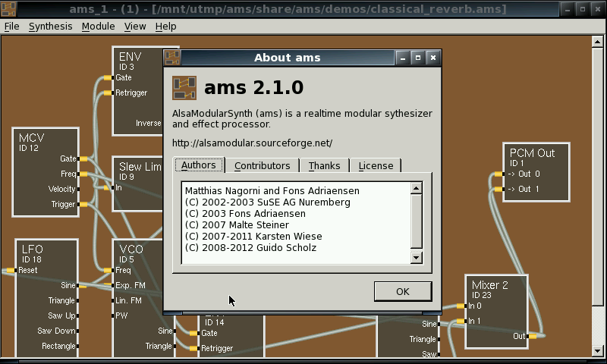607x364 pixels.
Task: Click the ID 14 Retrigger input port
Action: coord(194,348)
